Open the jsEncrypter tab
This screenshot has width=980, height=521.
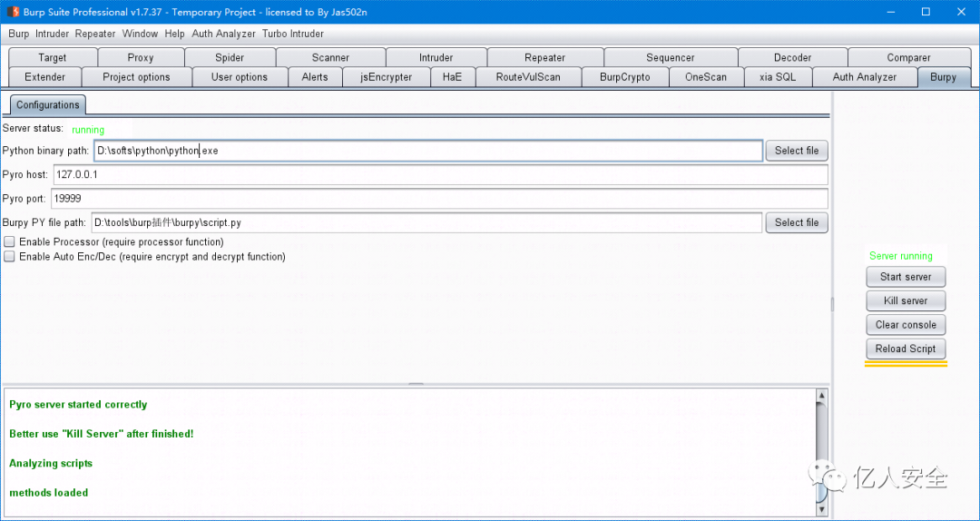pyautogui.click(x=387, y=77)
